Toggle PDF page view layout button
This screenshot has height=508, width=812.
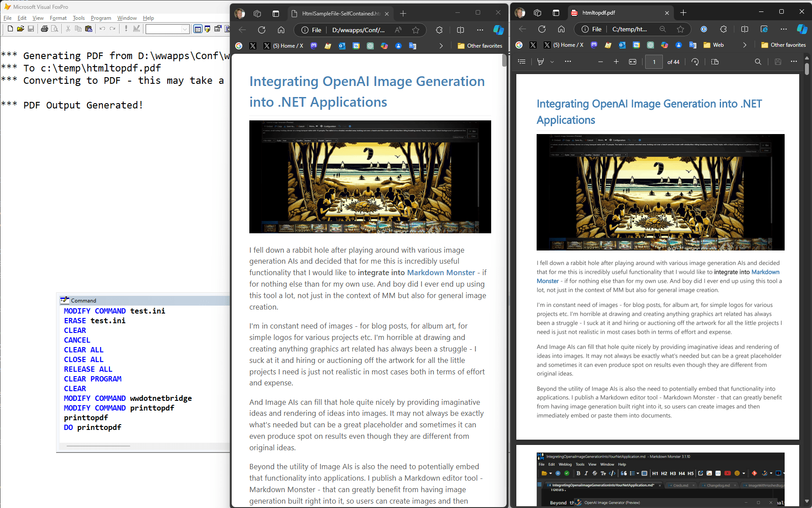(x=715, y=62)
